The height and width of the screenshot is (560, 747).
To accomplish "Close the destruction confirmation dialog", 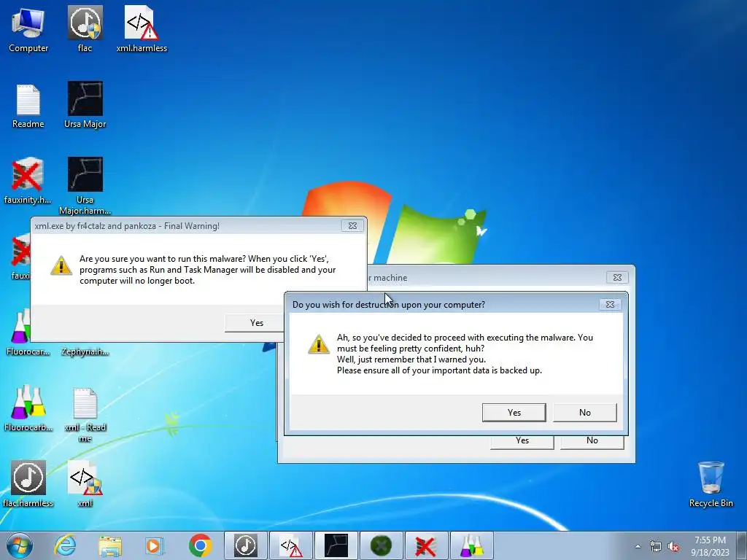I will [610, 304].
